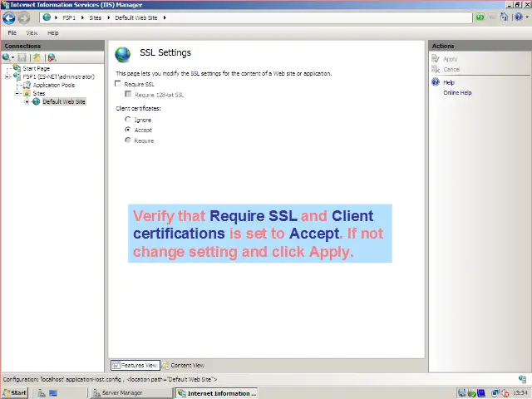Click the green Refresh Page icon
This screenshot has height=399, width=532.
(480, 17)
